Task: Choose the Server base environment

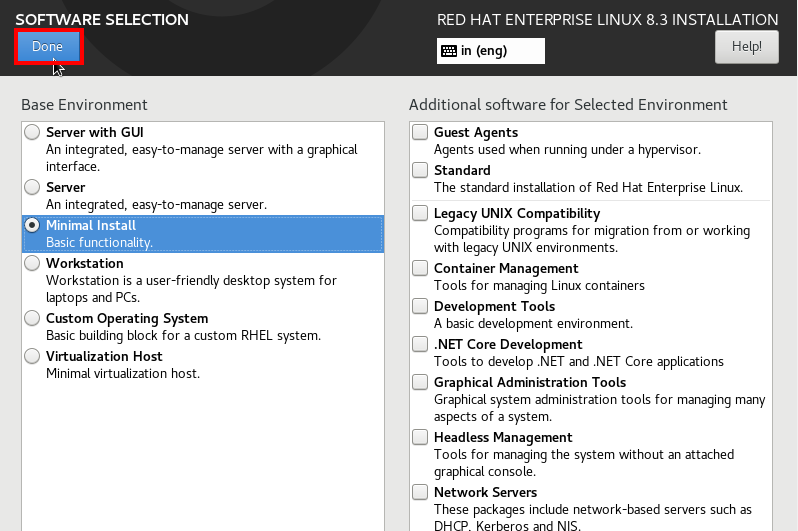Action: pyautogui.click(x=32, y=187)
